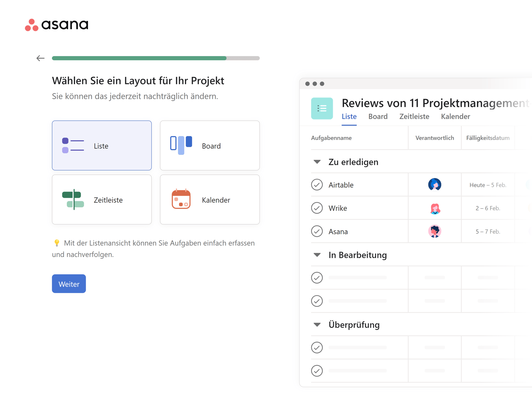Click the Zeitleiste view link

click(x=414, y=116)
